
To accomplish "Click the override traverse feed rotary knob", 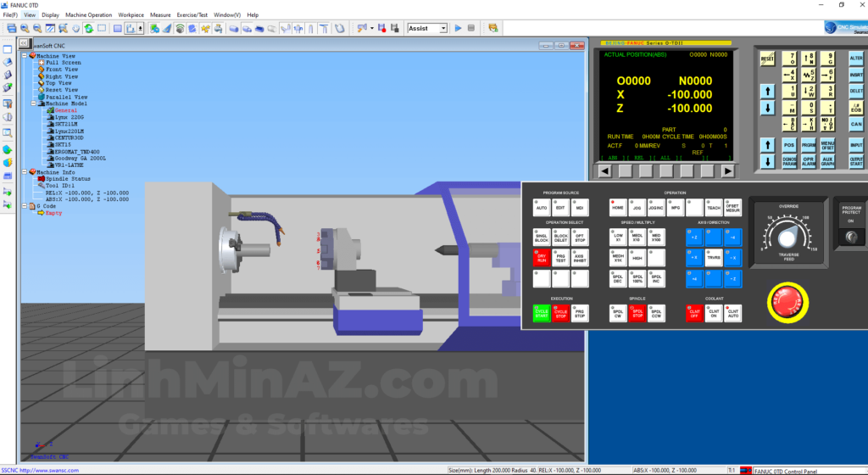I will pyautogui.click(x=787, y=237).
